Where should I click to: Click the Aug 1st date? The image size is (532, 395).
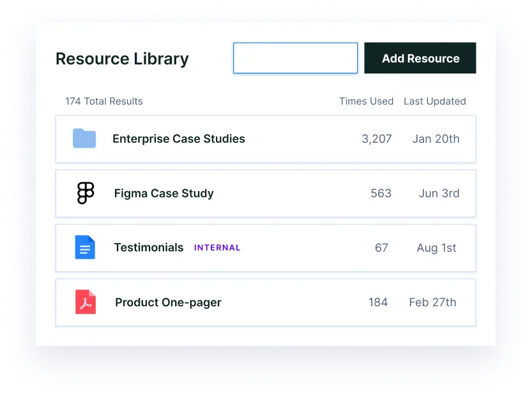436,248
